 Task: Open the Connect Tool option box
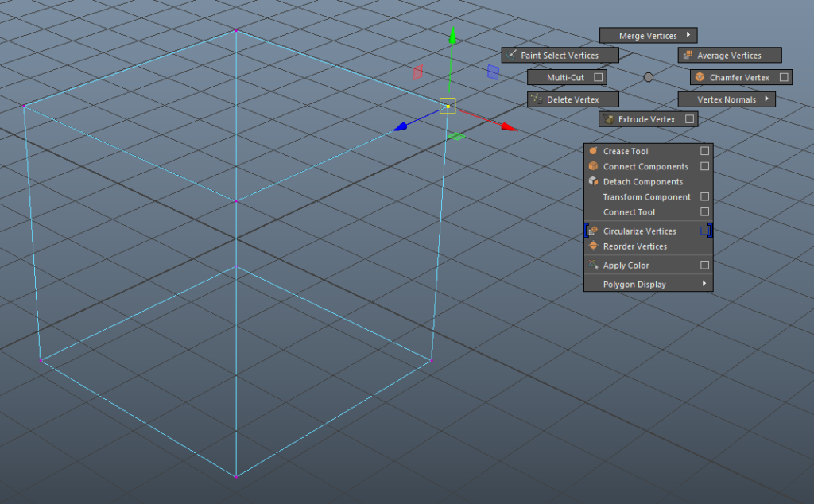tap(704, 211)
